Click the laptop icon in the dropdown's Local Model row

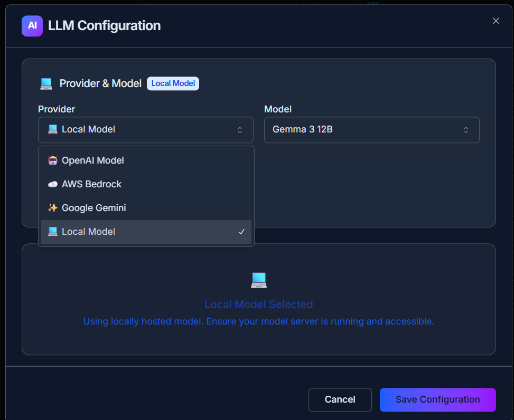coord(53,231)
